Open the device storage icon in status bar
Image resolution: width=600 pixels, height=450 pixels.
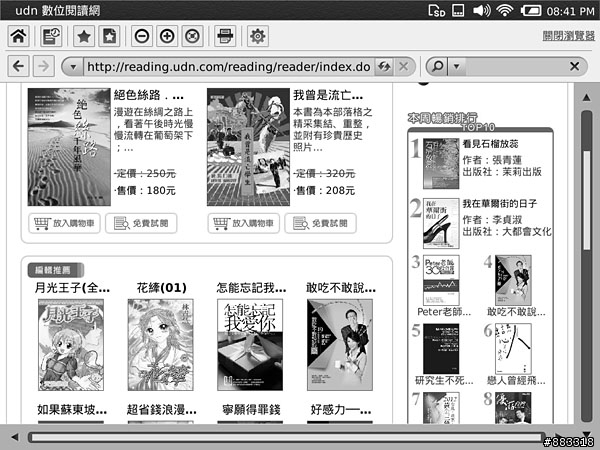pos(458,10)
